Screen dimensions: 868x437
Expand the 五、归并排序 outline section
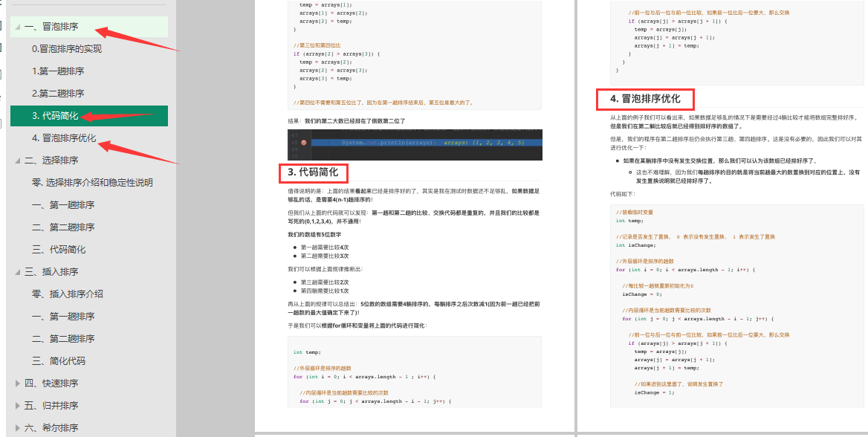pos(18,406)
